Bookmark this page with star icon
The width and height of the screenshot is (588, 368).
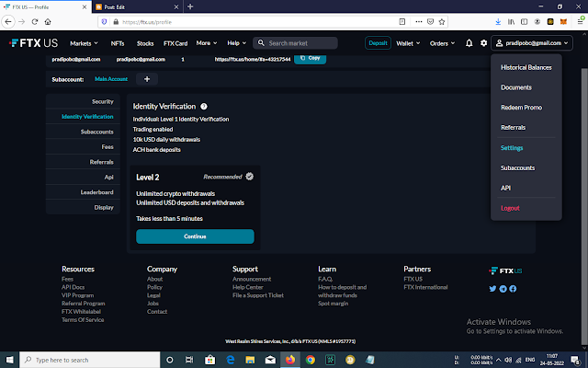tap(442, 22)
